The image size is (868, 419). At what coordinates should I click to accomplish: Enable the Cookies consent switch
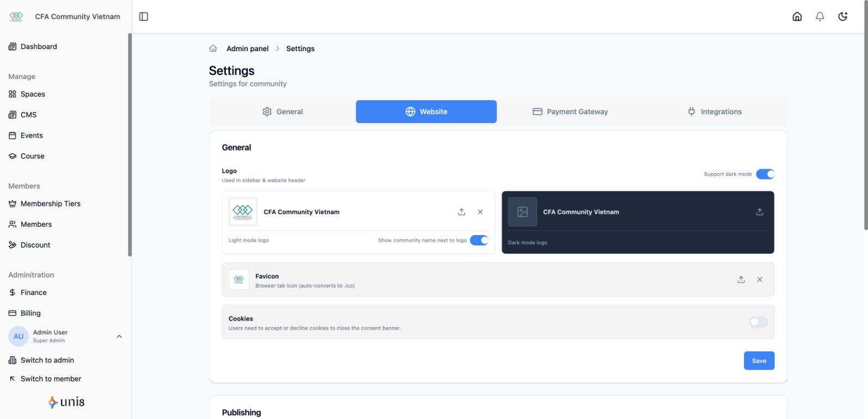click(759, 322)
